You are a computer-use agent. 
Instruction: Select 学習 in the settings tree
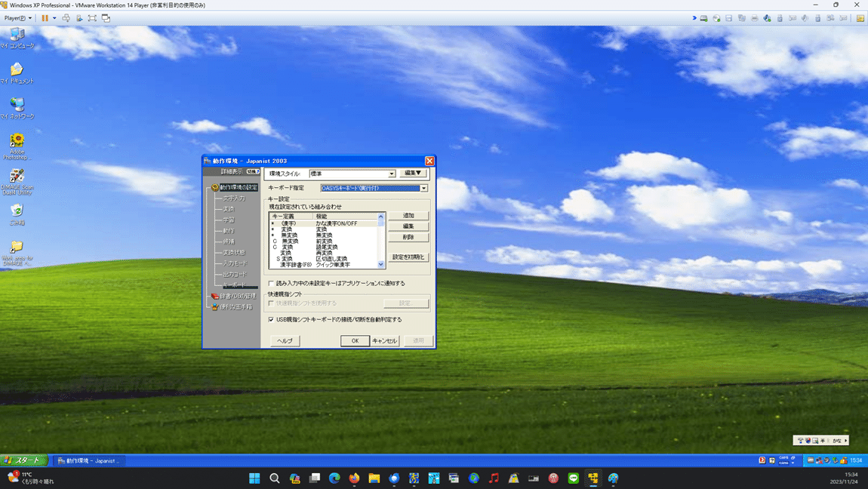pyautogui.click(x=229, y=220)
